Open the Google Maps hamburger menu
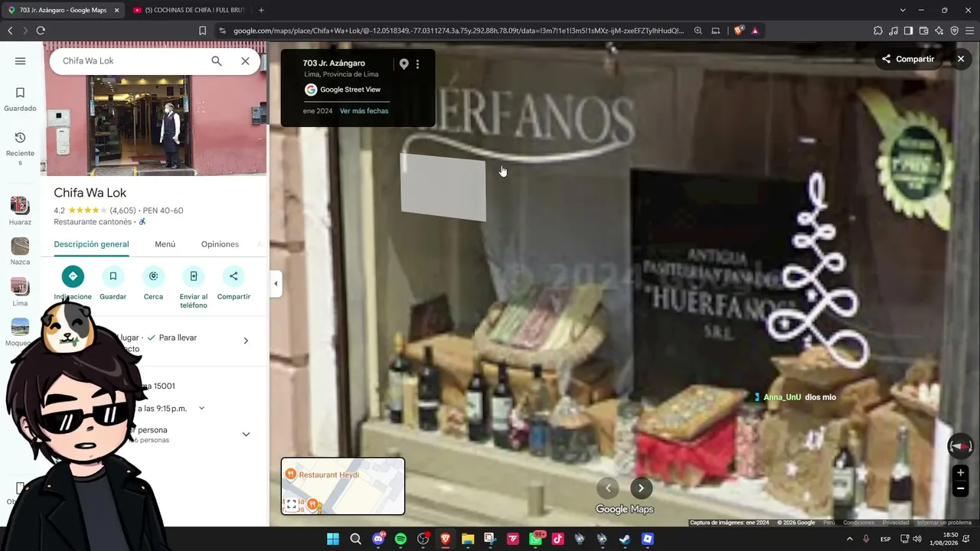 click(x=20, y=61)
